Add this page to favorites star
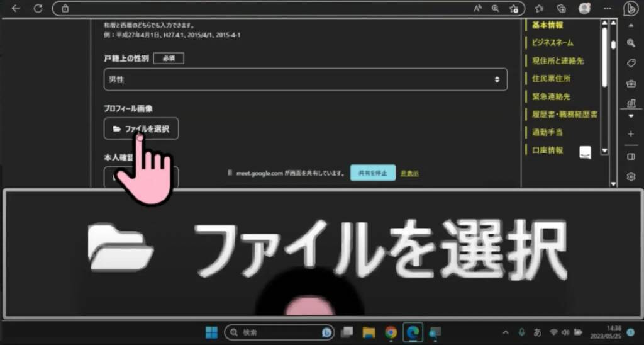The width and height of the screenshot is (644, 345). [x=514, y=8]
